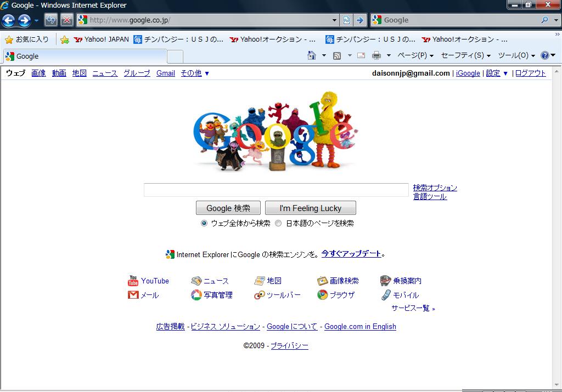Click the Gmail envelope メール icon
Image resolution: width=562 pixels, height=392 pixels.
(133, 295)
